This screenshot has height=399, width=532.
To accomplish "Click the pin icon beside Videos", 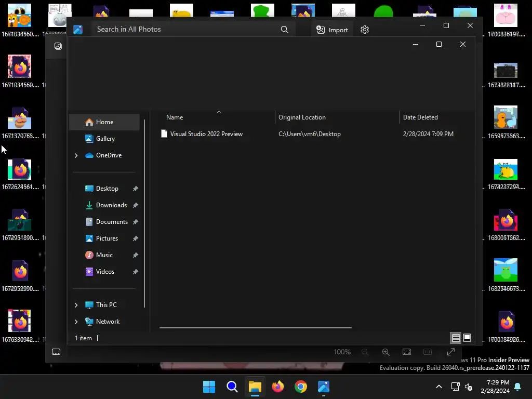I will click(x=136, y=272).
